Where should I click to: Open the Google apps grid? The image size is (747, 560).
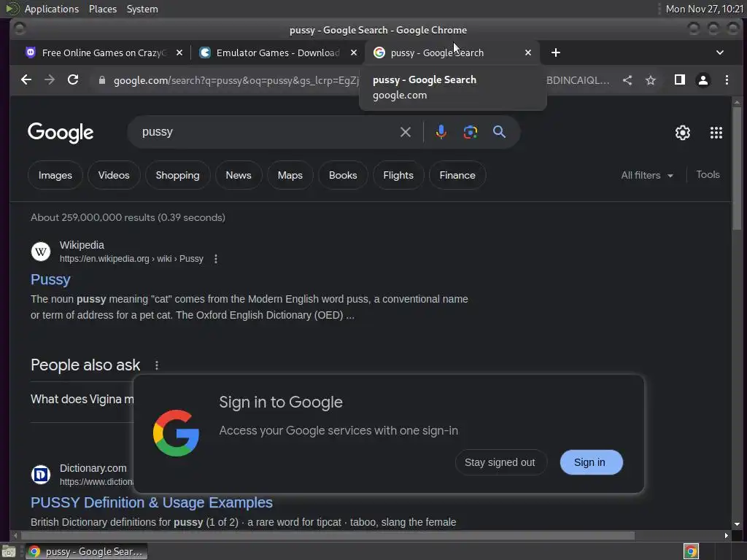pos(716,133)
